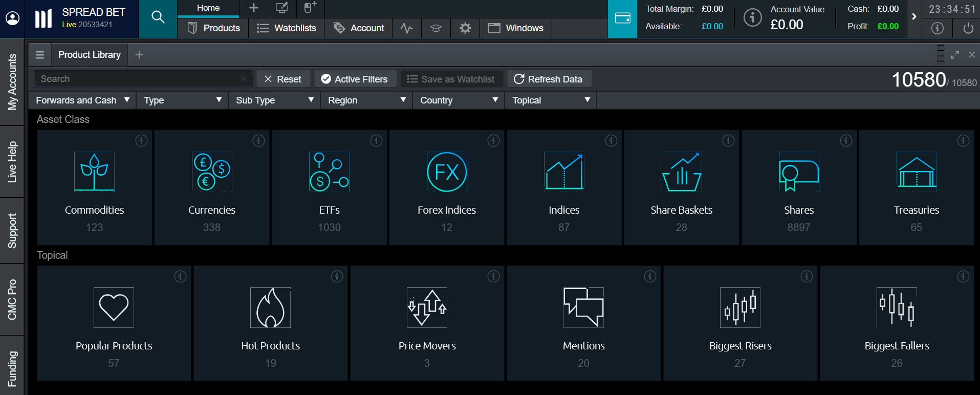Open the wallet funding icon
Viewport: 980px width, 395px height.
click(x=622, y=18)
